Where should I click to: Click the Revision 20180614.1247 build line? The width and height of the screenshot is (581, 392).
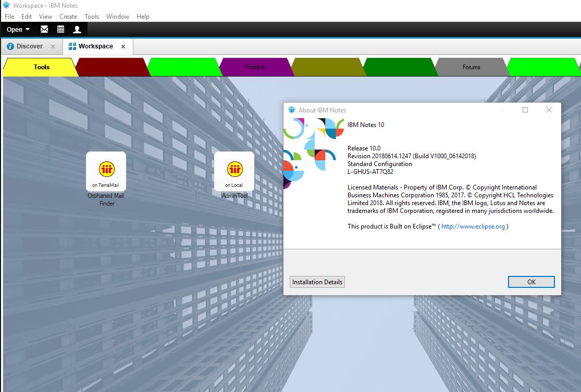pyautogui.click(x=412, y=156)
